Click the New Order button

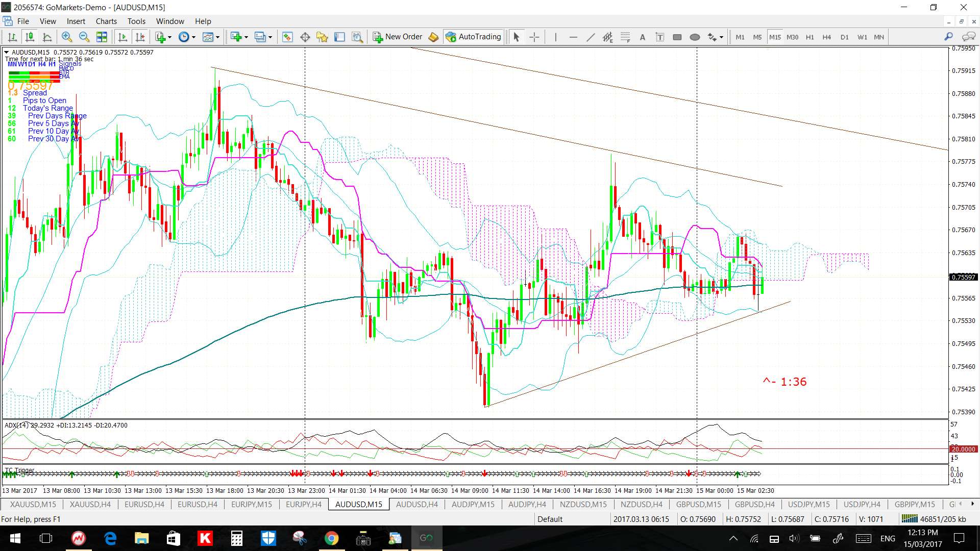click(x=398, y=37)
